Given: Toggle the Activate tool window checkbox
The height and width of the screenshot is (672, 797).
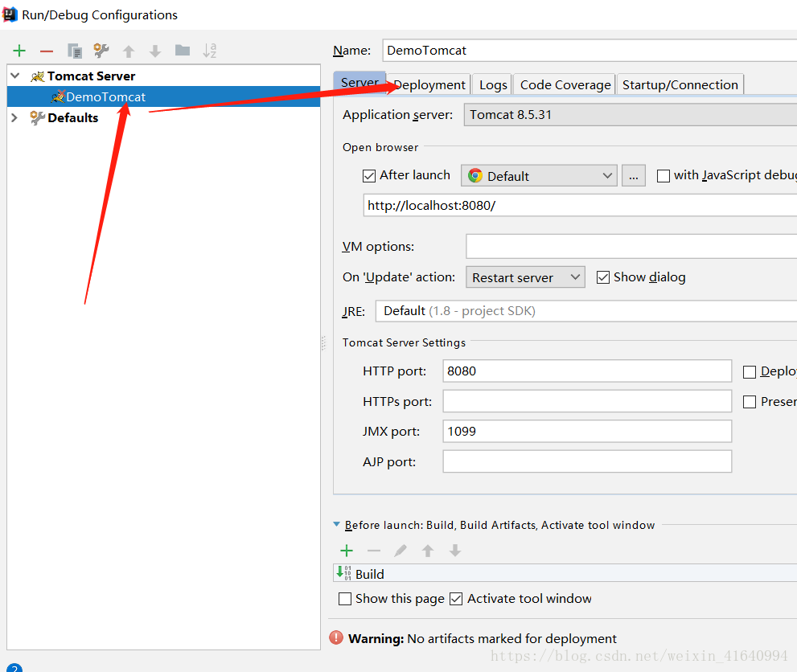Looking at the screenshot, I should (x=456, y=599).
